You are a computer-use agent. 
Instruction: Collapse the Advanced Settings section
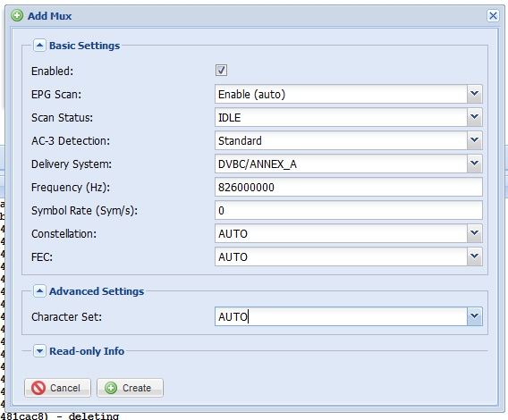coord(39,291)
